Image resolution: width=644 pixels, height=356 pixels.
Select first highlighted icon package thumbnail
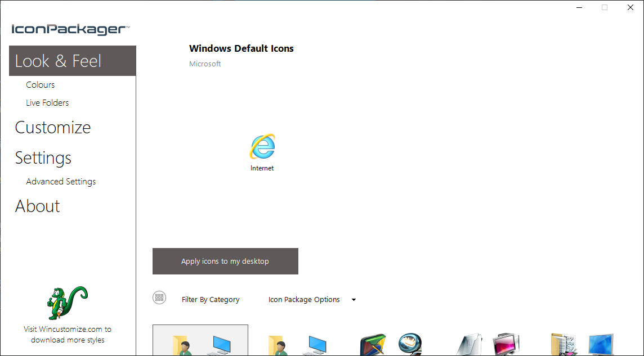click(200, 340)
